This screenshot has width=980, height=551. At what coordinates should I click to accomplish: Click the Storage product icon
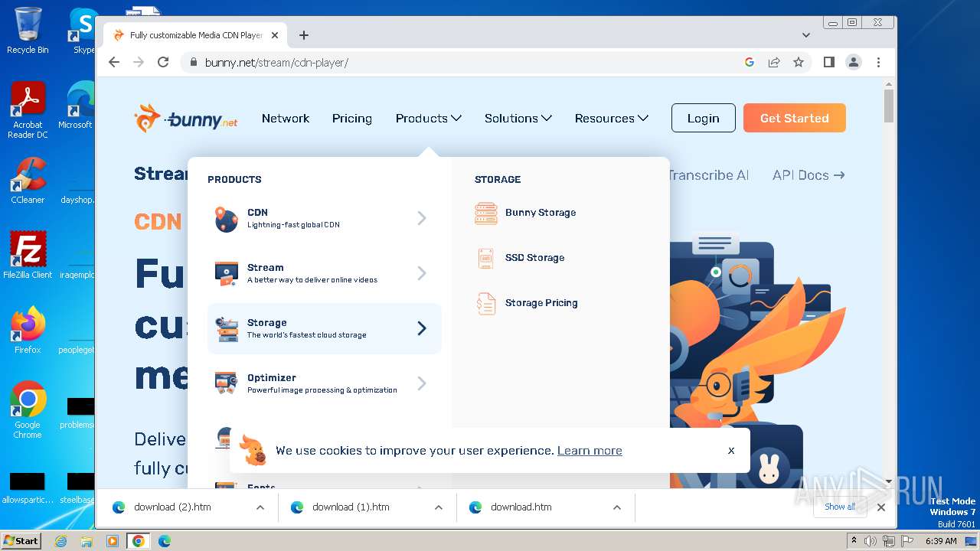(x=226, y=329)
